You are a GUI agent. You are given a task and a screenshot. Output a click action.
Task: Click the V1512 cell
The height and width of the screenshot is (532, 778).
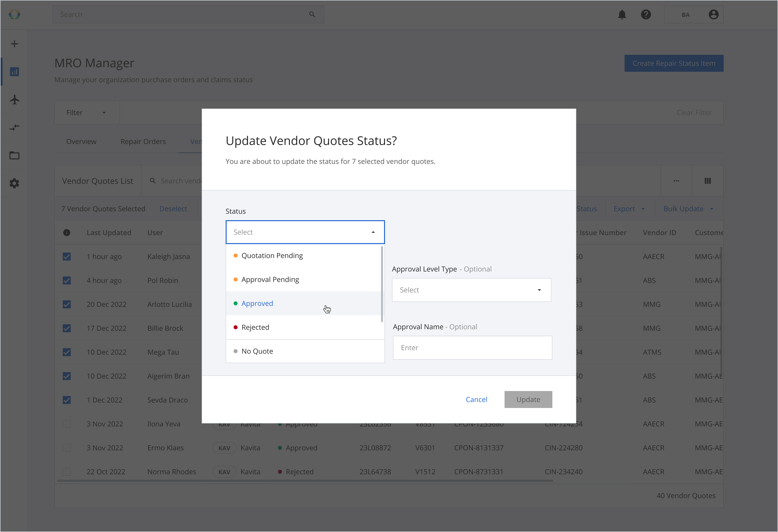click(x=425, y=472)
